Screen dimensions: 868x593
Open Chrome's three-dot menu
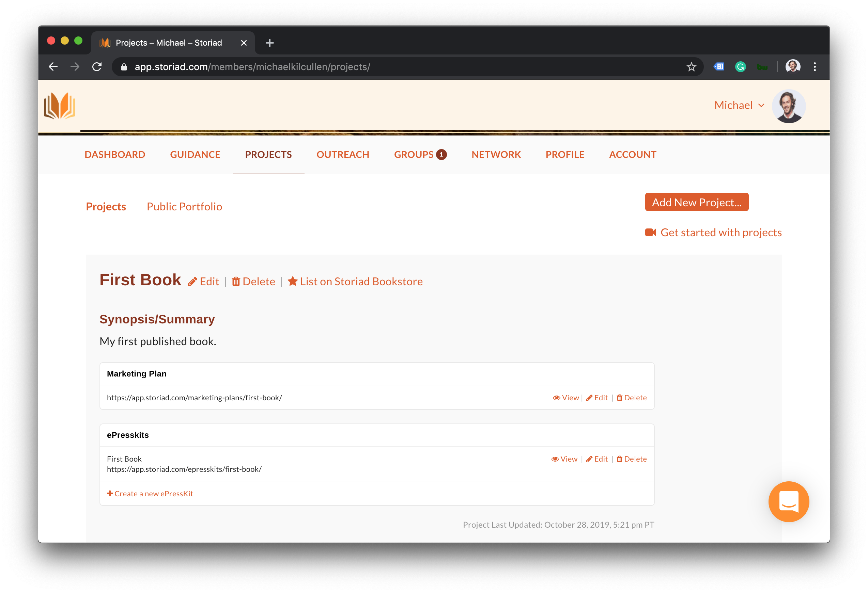point(815,67)
